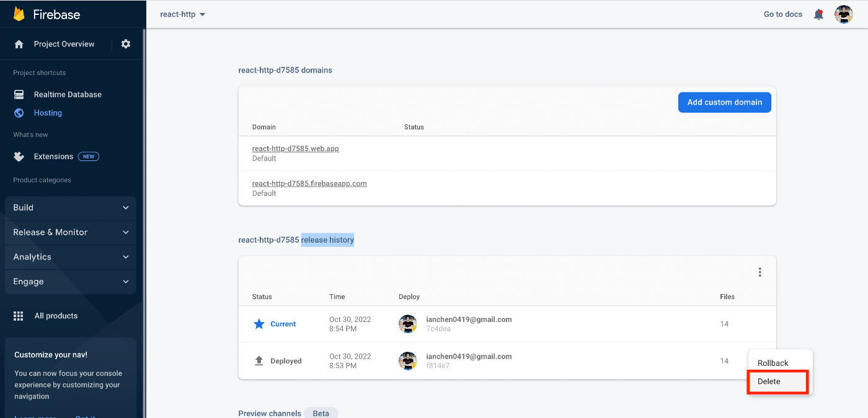The height and width of the screenshot is (418, 868).
Task: Open the react-http-d7585.web.app domain link
Action: 295,149
